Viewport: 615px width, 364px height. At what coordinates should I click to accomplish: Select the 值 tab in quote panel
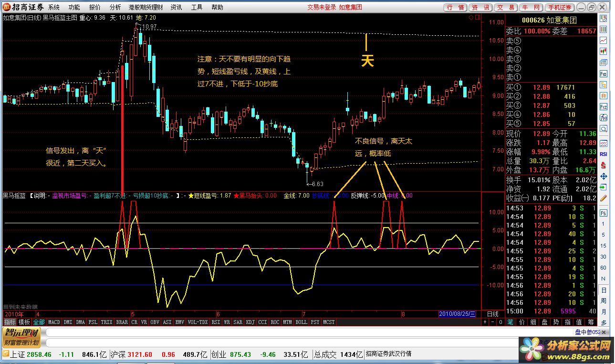[x=579, y=322]
